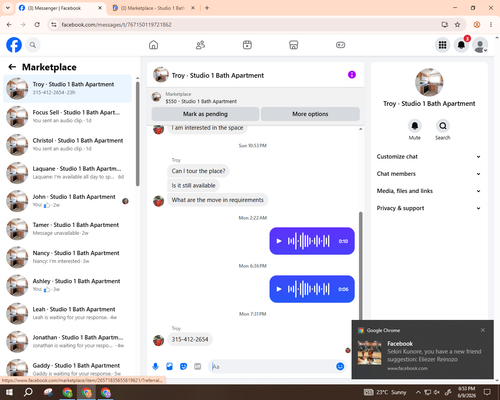The image size is (500, 400).
Task: Open the GIF picker icon
Action: pyautogui.click(x=198, y=367)
